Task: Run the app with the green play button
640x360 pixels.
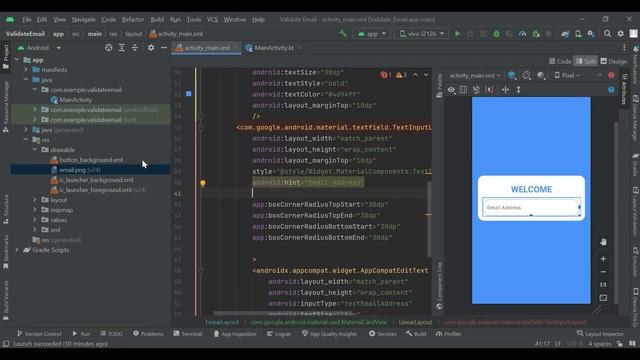Action: point(458,34)
